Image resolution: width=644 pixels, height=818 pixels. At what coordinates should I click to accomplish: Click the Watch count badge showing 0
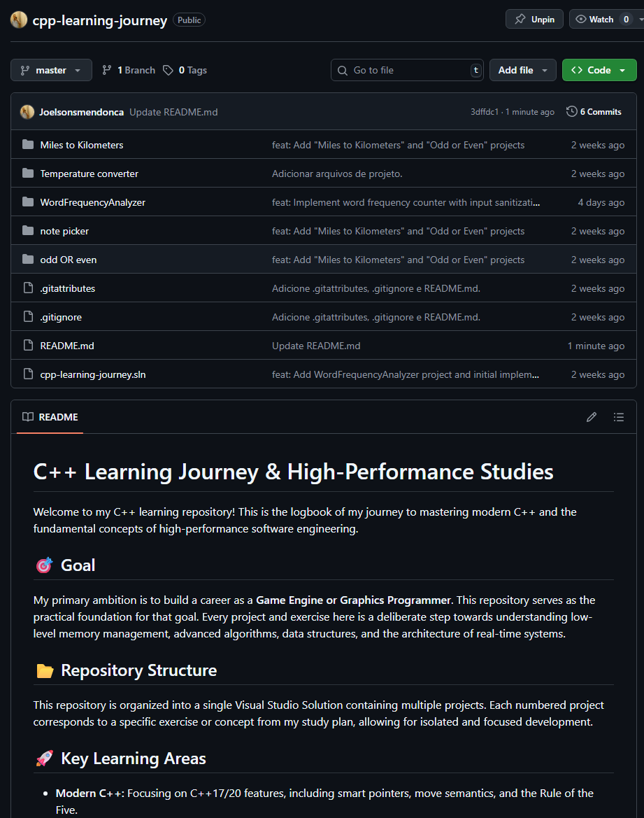click(627, 20)
